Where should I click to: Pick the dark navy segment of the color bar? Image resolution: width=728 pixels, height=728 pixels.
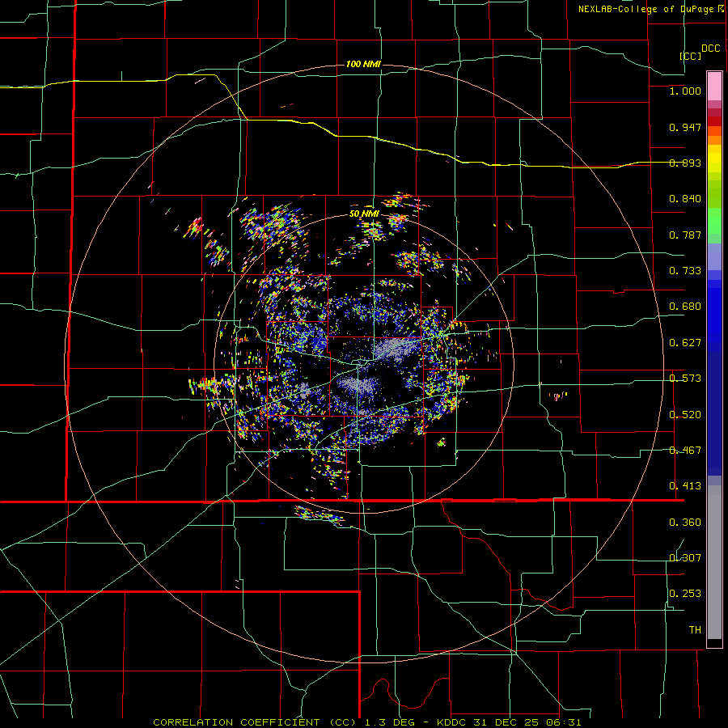tap(714, 413)
